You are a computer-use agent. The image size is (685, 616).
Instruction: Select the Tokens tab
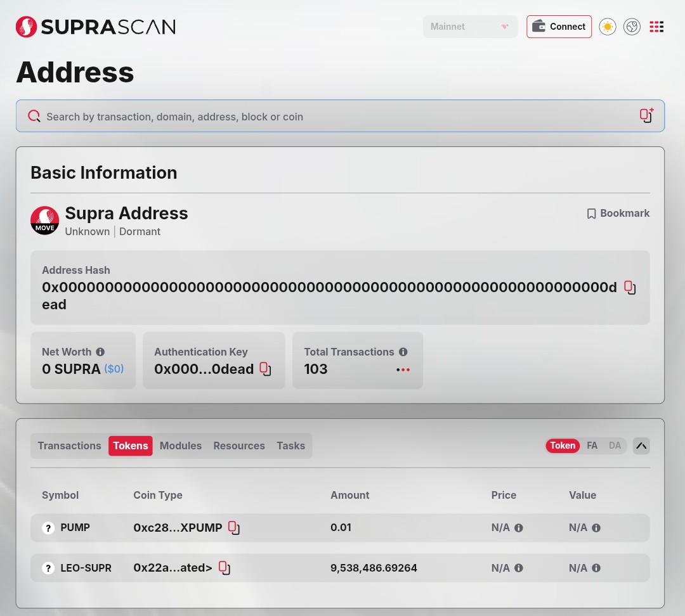(130, 446)
